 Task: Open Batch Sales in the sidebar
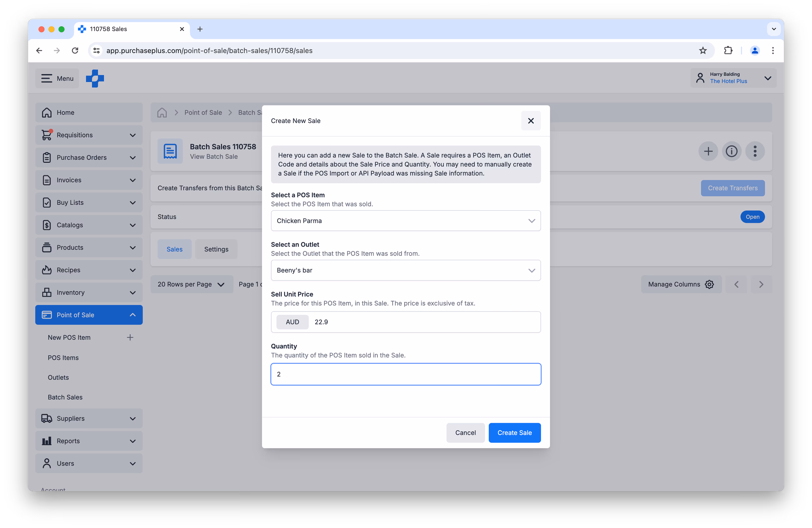point(65,397)
